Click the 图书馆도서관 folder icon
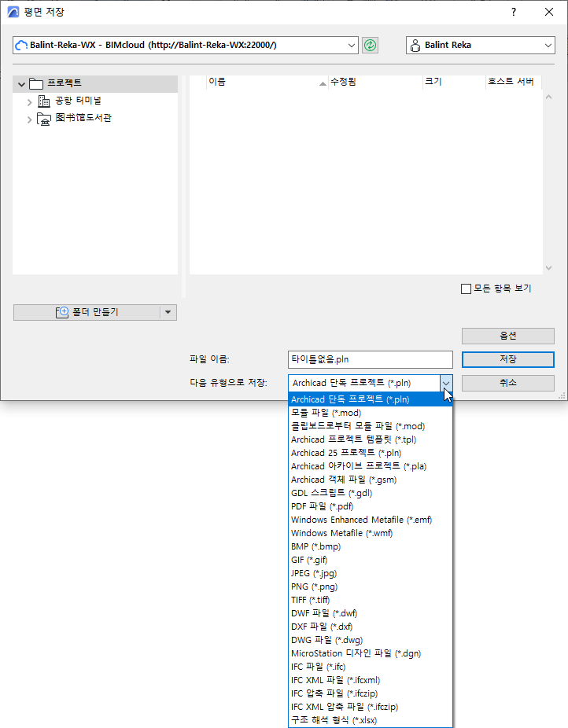The width and height of the screenshot is (568, 728). (43, 119)
